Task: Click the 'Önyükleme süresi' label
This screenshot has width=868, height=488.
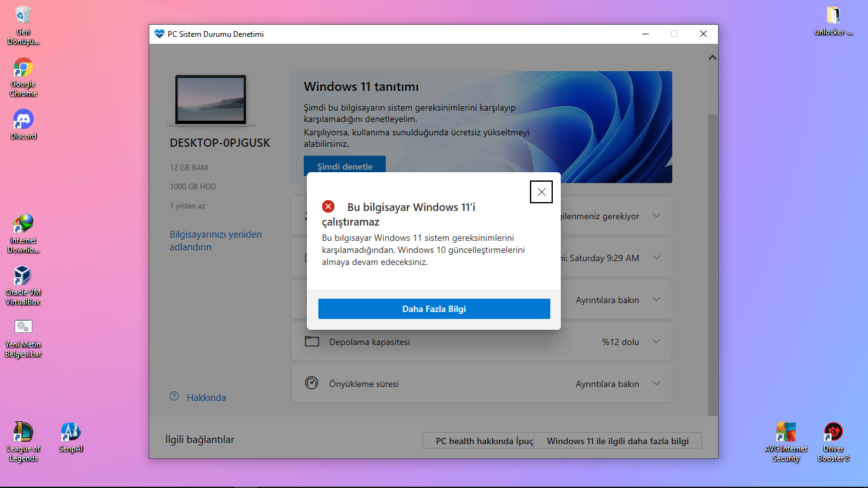Action: tap(364, 384)
